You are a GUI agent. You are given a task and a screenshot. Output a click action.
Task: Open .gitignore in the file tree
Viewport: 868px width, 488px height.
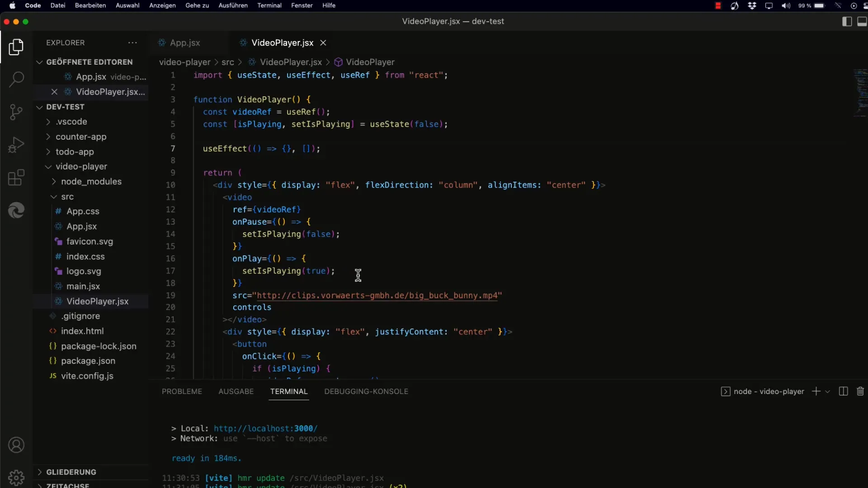[80, 316]
